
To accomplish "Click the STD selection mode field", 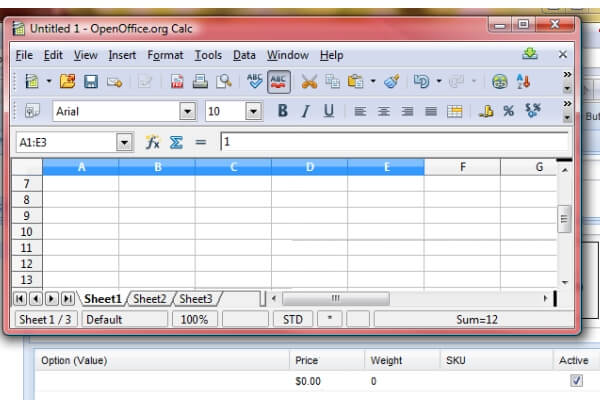I will [293, 319].
